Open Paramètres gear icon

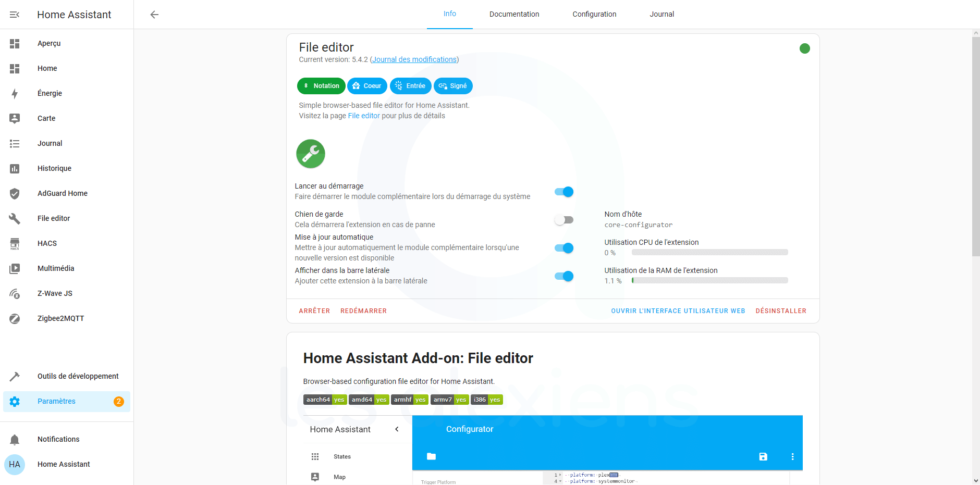click(x=15, y=402)
